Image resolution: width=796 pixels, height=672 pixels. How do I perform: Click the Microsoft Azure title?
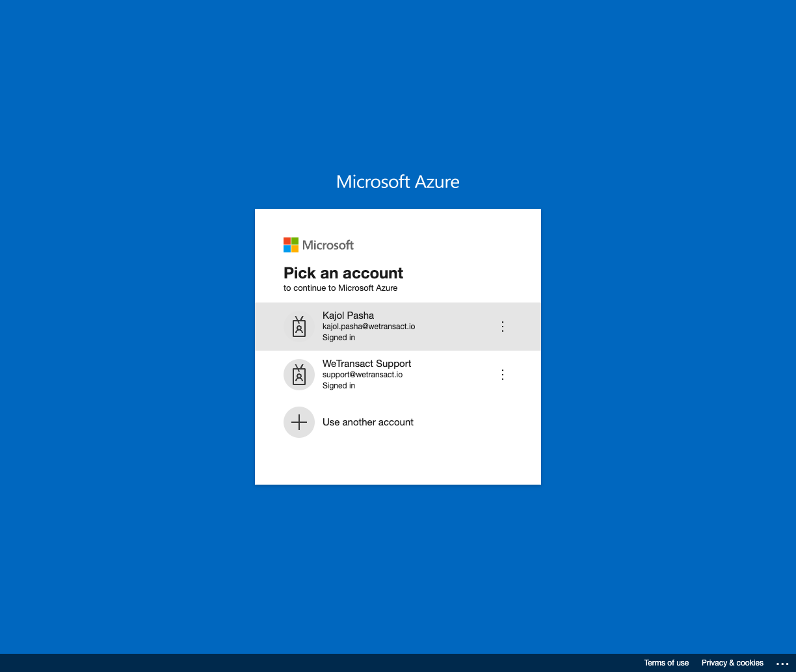point(398,181)
